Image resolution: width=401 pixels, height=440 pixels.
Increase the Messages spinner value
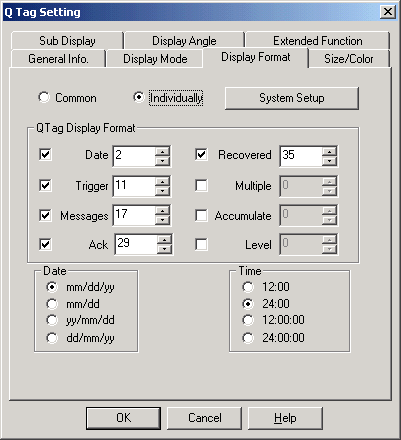(x=163, y=211)
